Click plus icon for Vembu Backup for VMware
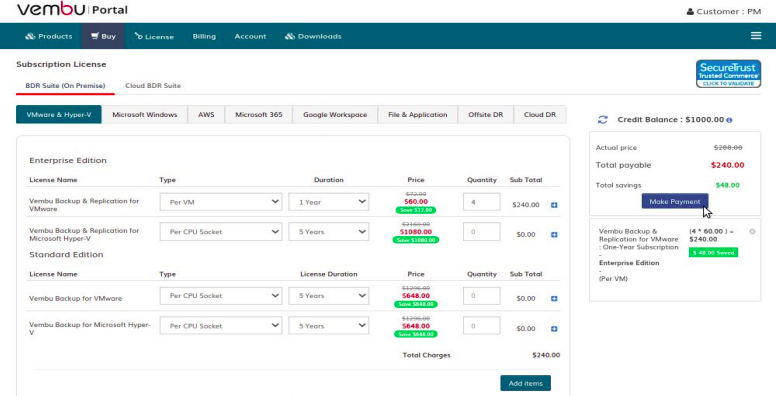Image resolution: width=776 pixels, height=396 pixels. (554, 298)
